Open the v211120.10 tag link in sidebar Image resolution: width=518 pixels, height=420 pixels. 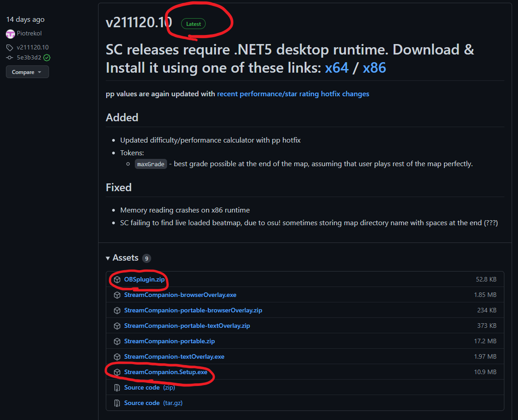(33, 47)
